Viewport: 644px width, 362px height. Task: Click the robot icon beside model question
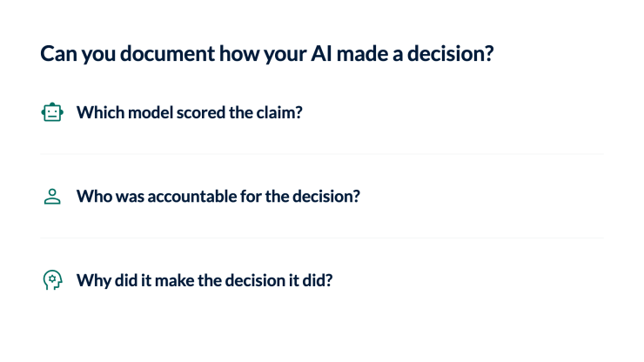(x=52, y=112)
